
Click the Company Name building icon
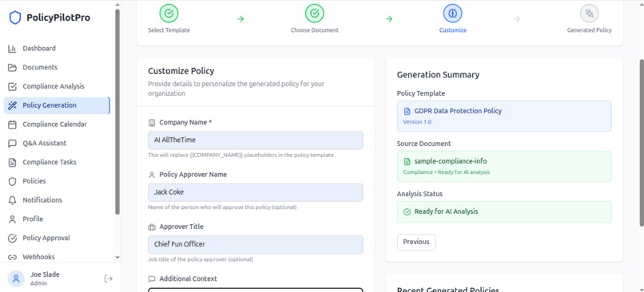(152, 123)
